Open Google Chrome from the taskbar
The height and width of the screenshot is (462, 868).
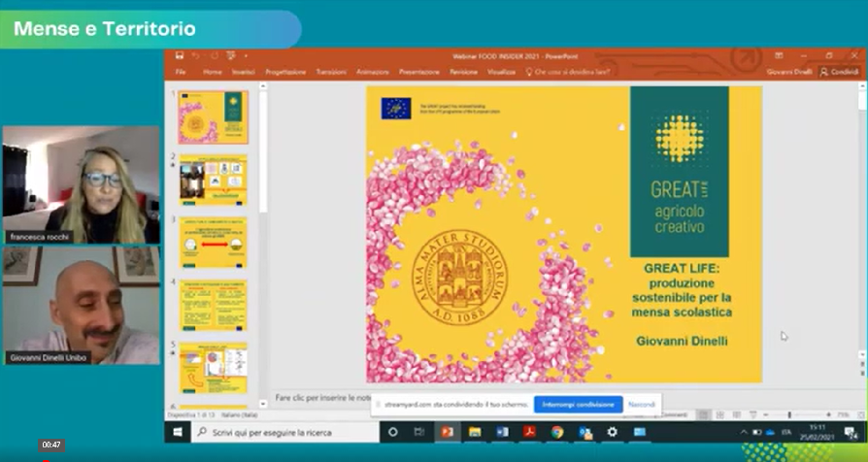point(557,432)
